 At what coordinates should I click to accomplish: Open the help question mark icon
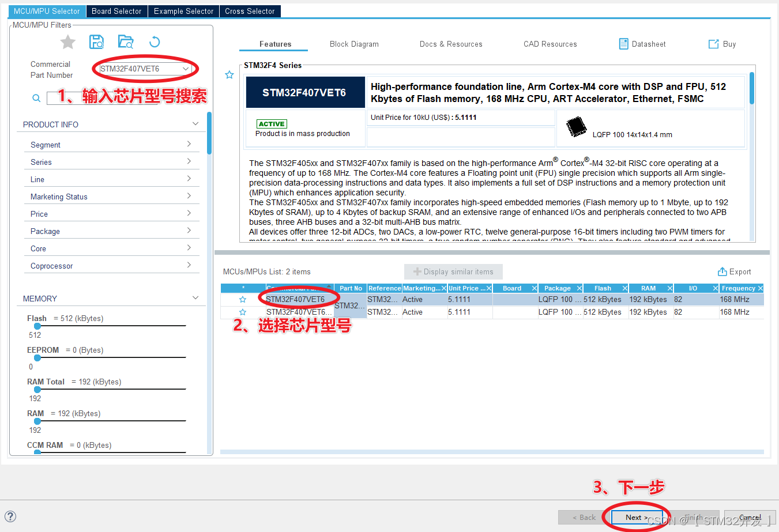coord(10,516)
